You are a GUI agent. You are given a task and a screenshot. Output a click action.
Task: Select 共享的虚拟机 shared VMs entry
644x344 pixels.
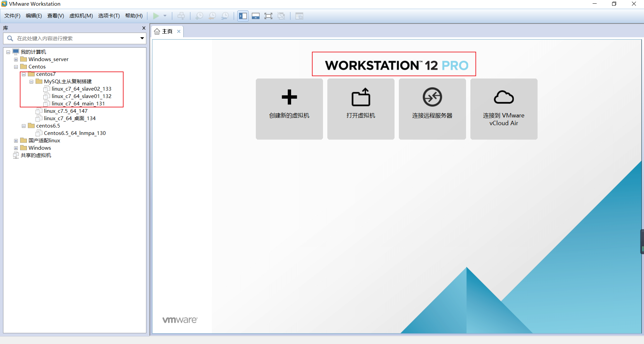point(36,155)
